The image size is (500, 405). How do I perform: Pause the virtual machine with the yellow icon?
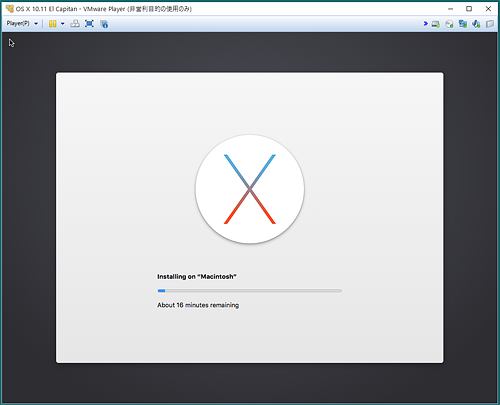[x=52, y=24]
